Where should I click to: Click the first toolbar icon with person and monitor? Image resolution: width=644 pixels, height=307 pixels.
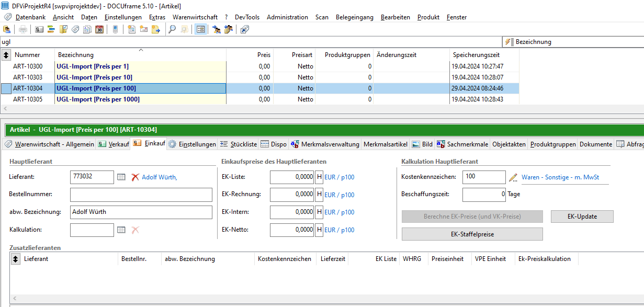coord(7,29)
